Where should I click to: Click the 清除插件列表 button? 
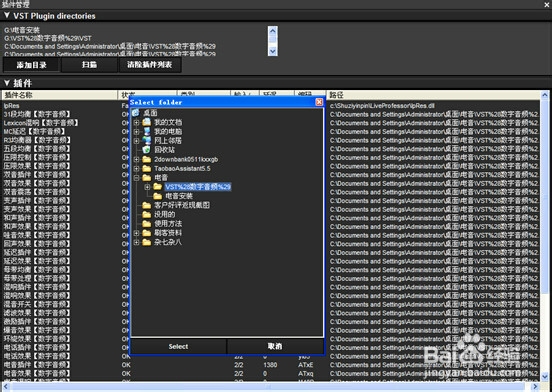click(150, 65)
